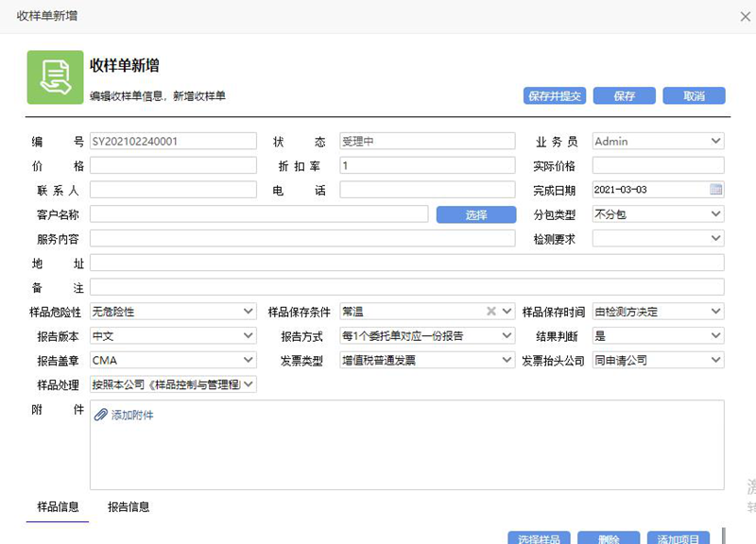Click 选择 next to 客户名称
Image resolution: width=756 pixels, height=544 pixels.
(475, 214)
